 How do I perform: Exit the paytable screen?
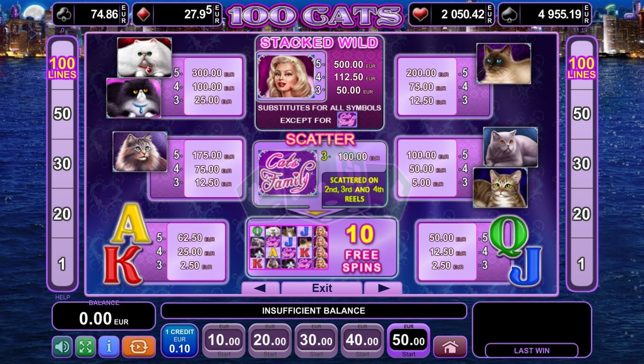[x=322, y=288]
